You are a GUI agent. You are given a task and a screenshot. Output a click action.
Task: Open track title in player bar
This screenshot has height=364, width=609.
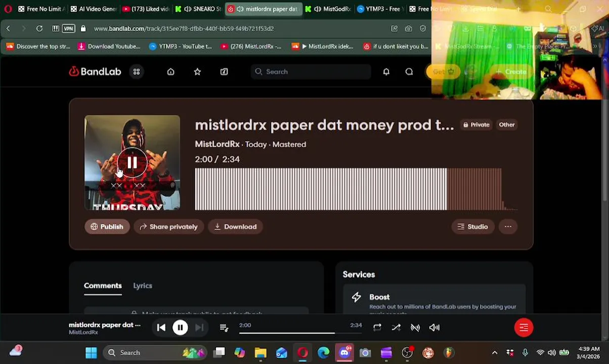[x=105, y=325]
